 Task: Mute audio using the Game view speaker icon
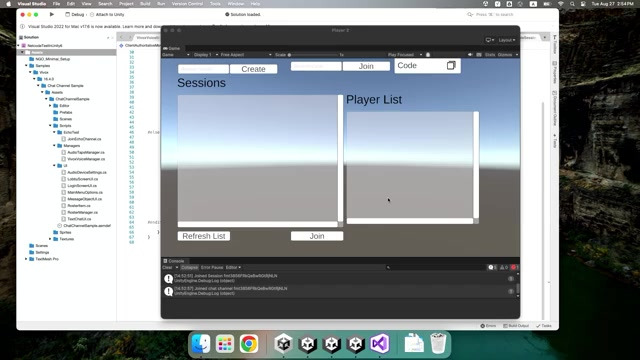(x=470, y=54)
